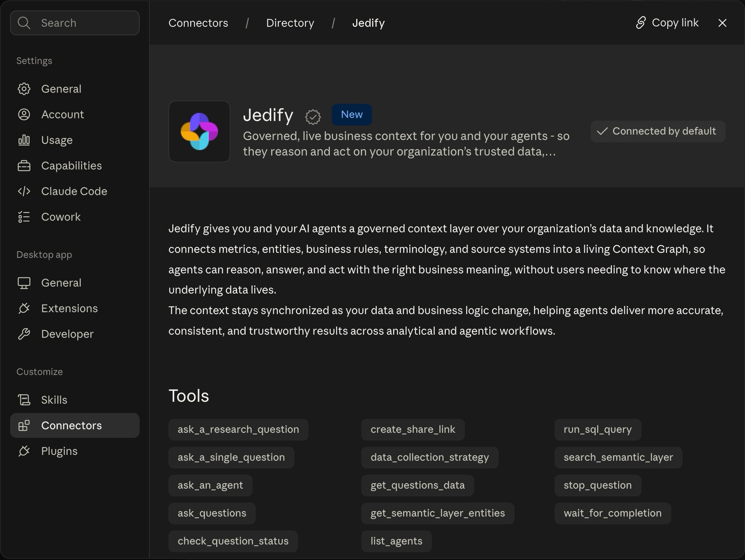Select the list_agents tool chip
Image resolution: width=745 pixels, height=560 pixels.
[397, 541]
